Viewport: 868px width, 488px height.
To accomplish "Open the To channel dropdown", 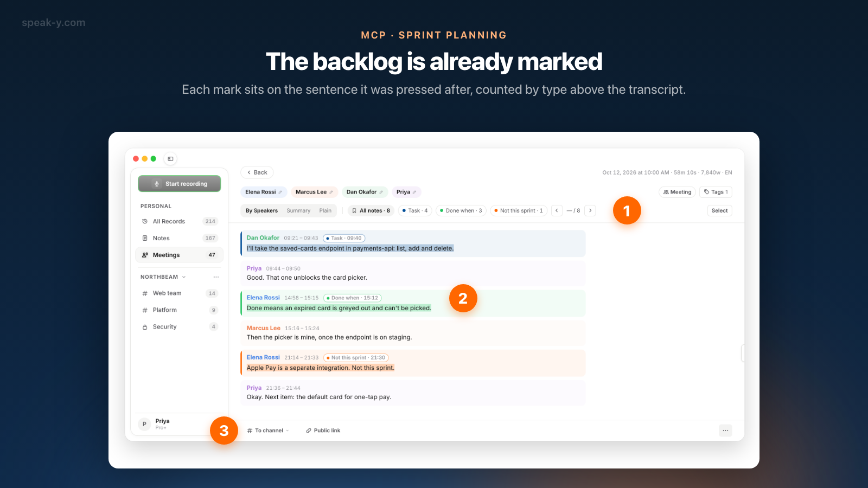I will [x=268, y=431].
